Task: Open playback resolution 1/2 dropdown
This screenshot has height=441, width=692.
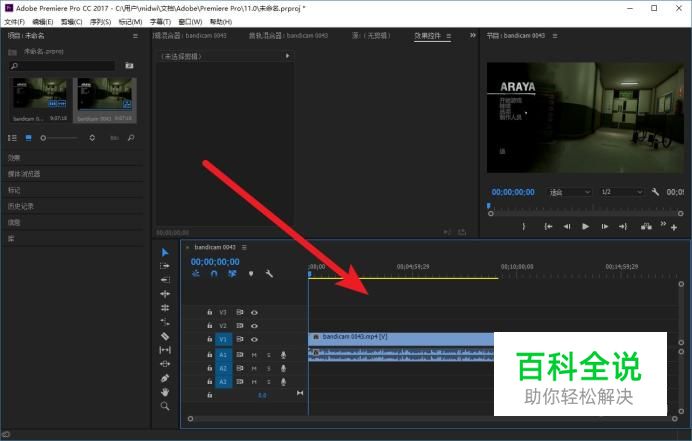Action: [x=621, y=192]
